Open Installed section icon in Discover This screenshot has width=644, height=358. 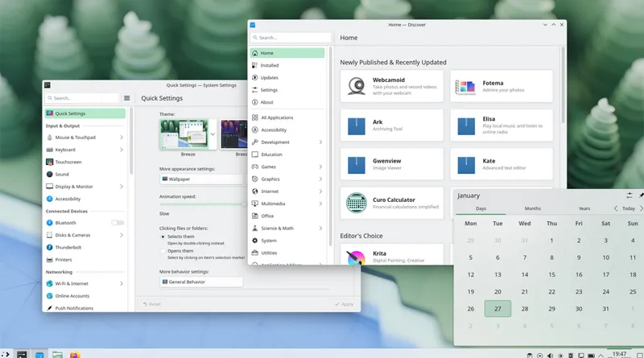[x=254, y=65]
